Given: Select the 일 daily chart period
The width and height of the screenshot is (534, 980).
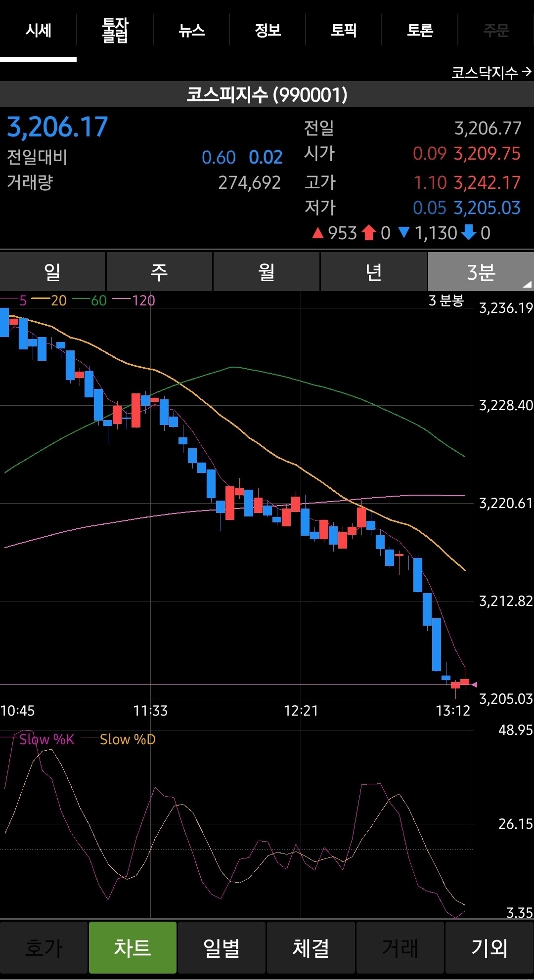Looking at the screenshot, I should 52,271.
